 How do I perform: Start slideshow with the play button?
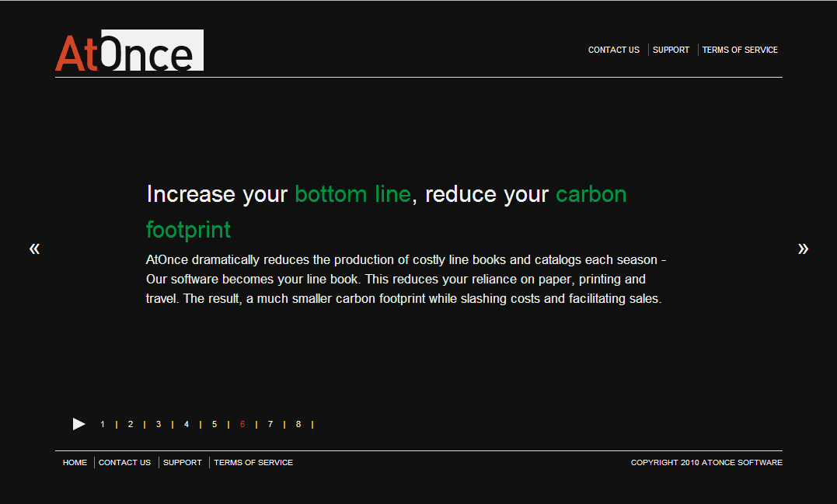pos(79,424)
